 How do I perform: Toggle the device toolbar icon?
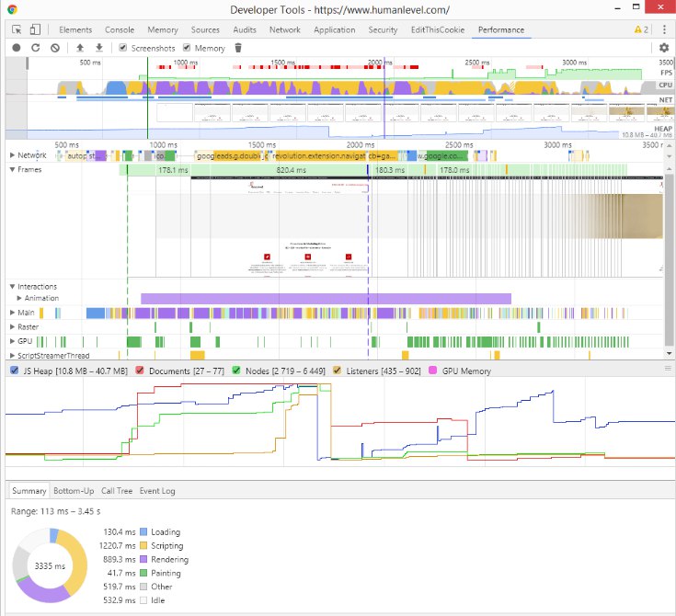[35, 29]
